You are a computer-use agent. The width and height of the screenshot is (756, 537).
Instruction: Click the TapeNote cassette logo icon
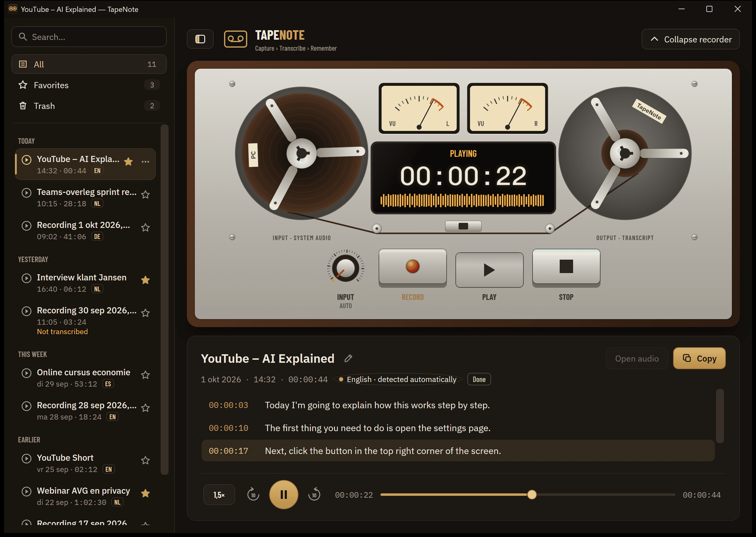coord(235,39)
